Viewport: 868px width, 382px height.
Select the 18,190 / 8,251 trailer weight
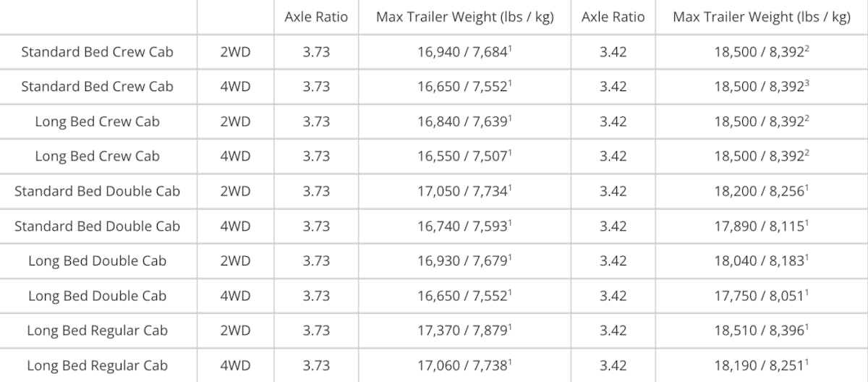(x=761, y=366)
